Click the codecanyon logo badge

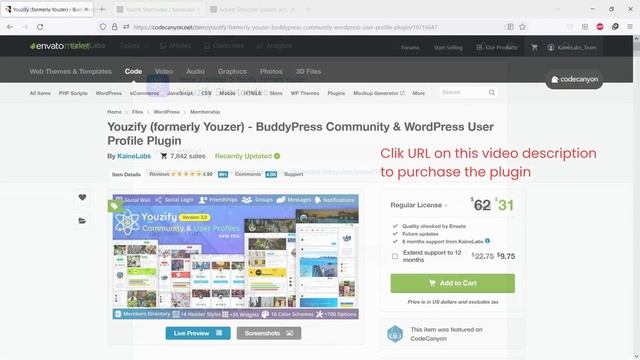coord(574,79)
